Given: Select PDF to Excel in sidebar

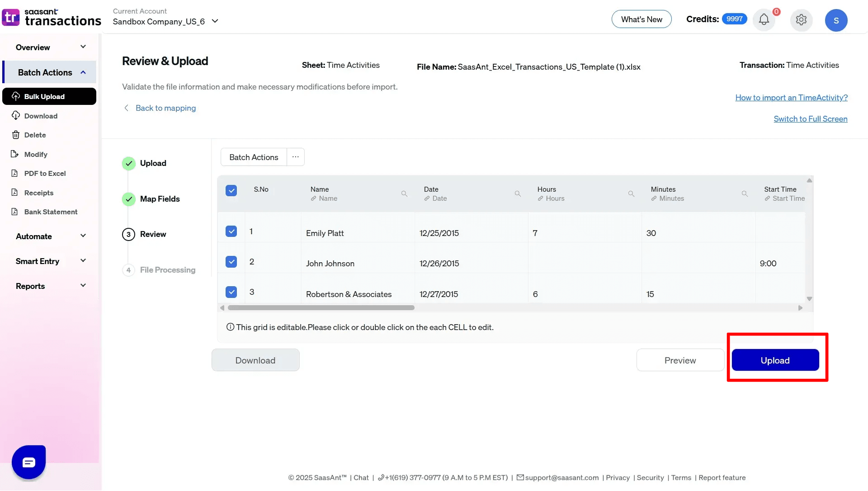Looking at the screenshot, I should (45, 173).
